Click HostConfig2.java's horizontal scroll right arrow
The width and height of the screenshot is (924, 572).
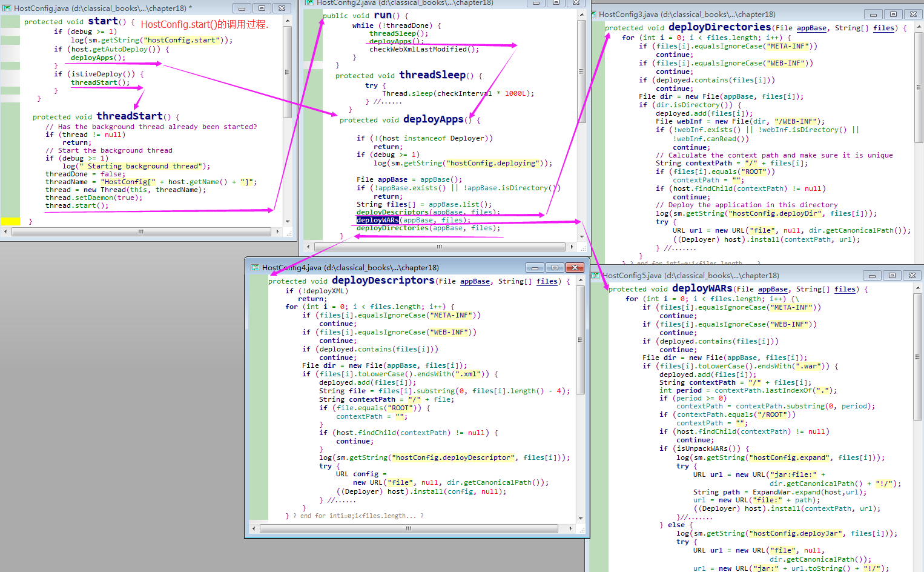pos(572,247)
